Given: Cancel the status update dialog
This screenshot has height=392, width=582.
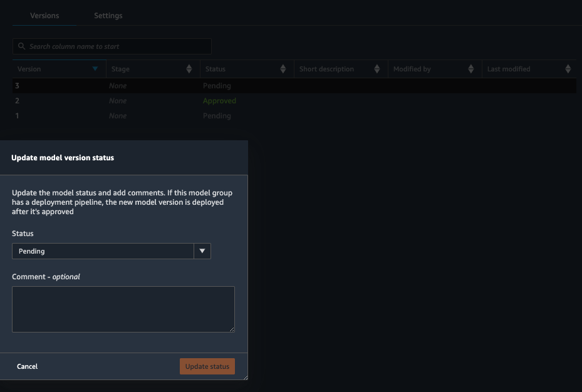Looking at the screenshot, I should tap(27, 366).
